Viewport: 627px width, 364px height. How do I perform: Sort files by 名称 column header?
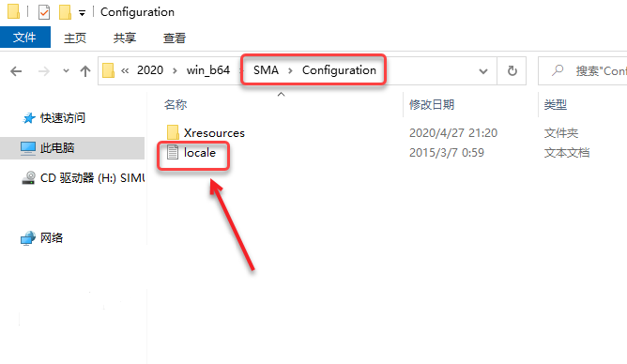pos(176,105)
